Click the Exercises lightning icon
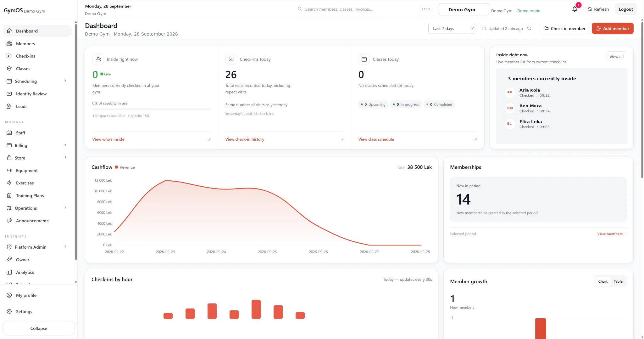644x339 pixels. pos(9,183)
